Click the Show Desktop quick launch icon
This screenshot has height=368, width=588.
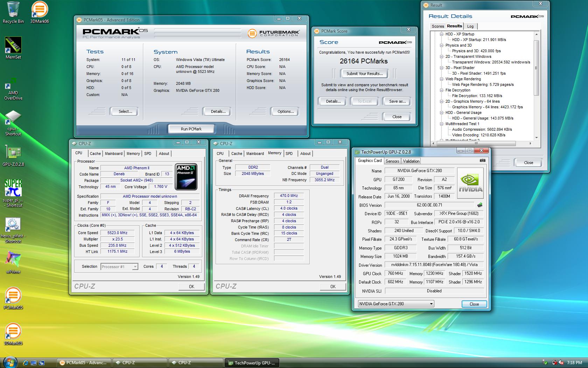tap(34, 363)
